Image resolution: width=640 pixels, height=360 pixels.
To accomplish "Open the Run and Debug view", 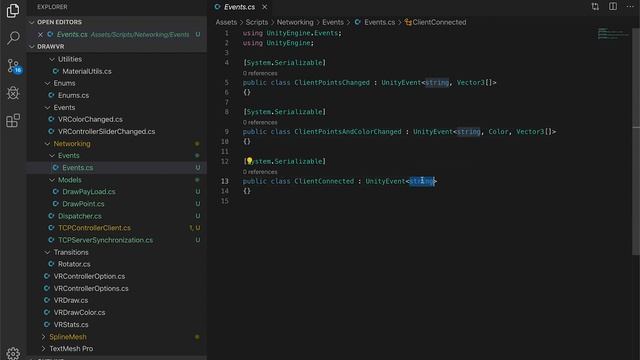I will click(x=13, y=93).
